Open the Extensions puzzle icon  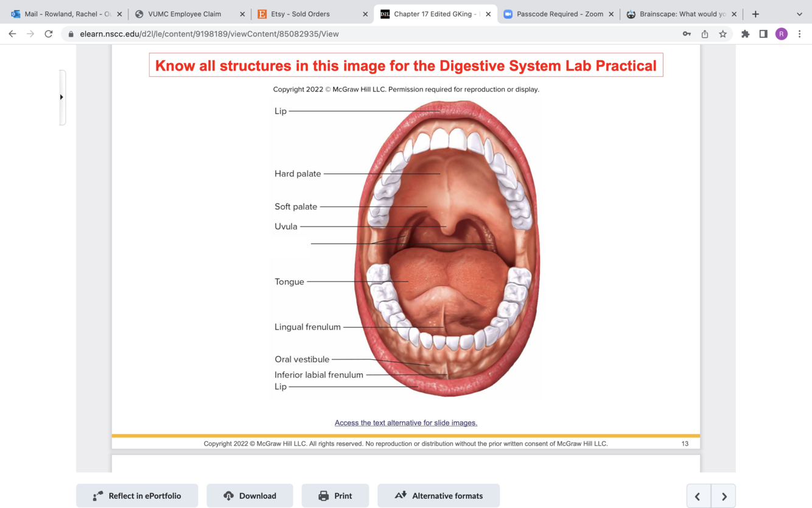[x=745, y=34]
